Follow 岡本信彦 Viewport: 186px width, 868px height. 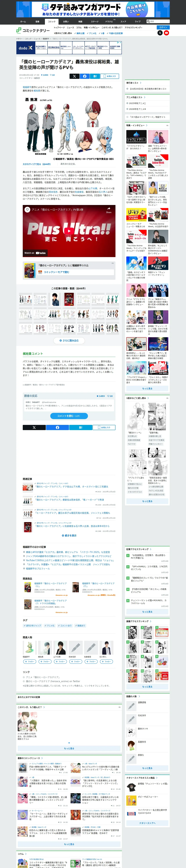coord(75,661)
